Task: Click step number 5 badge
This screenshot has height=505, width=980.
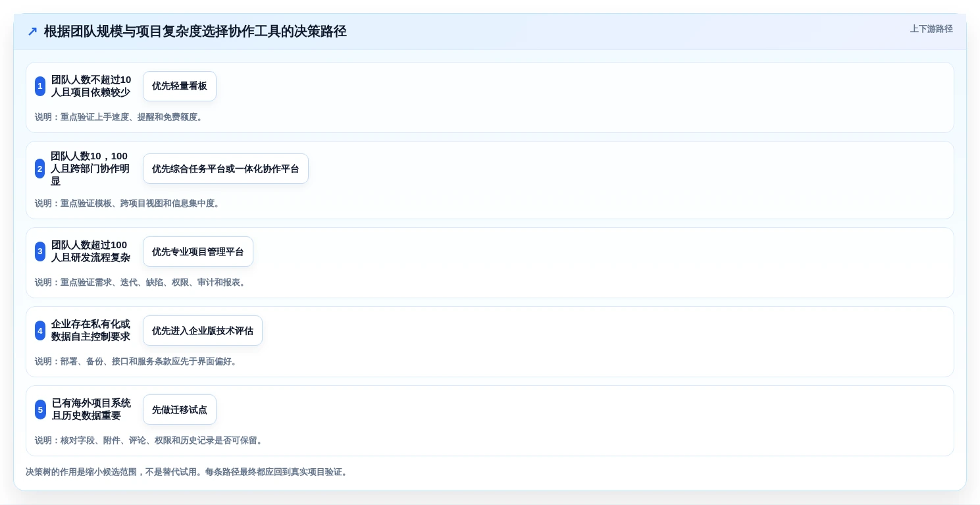Action: (40, 410)
